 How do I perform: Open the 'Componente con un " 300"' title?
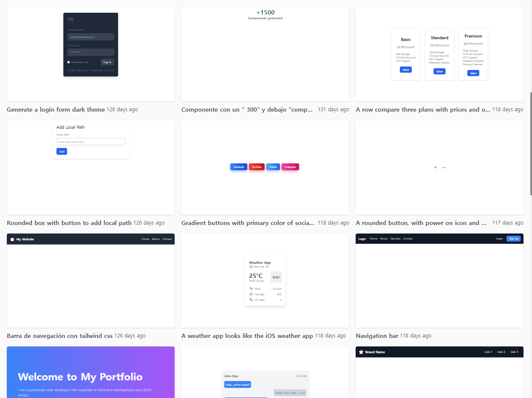(247, 110)
